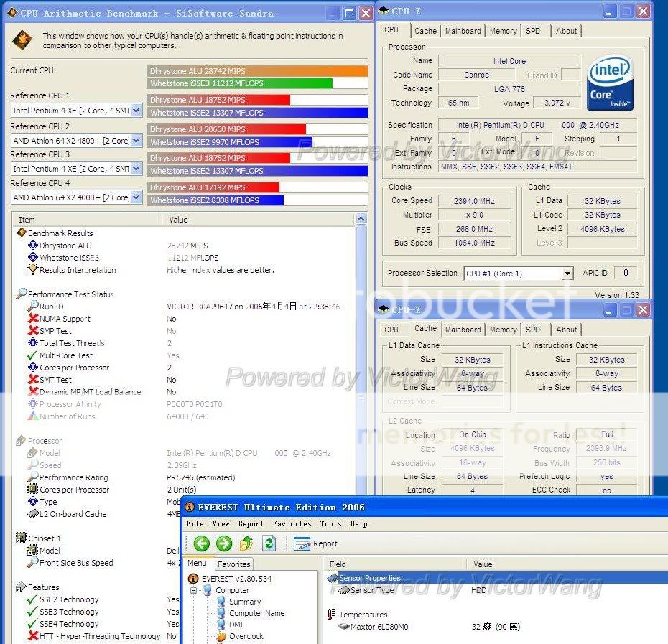Click the EVEREST forward navigation arrow
This screenshot has width=668, height=644.
pyautogui.click(x=224, y=543)
